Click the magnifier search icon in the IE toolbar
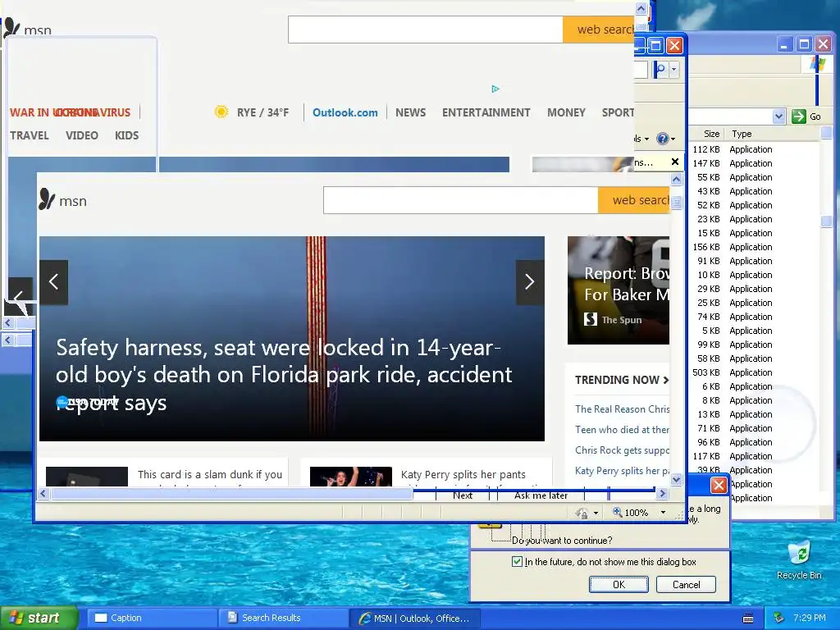 (660, 69)
